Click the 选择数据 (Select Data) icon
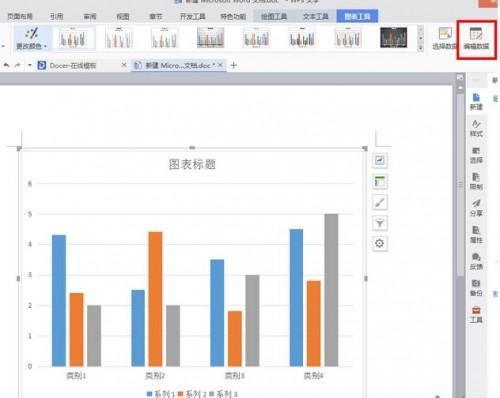Screen dimensions: 500x398 pos(444,39)
